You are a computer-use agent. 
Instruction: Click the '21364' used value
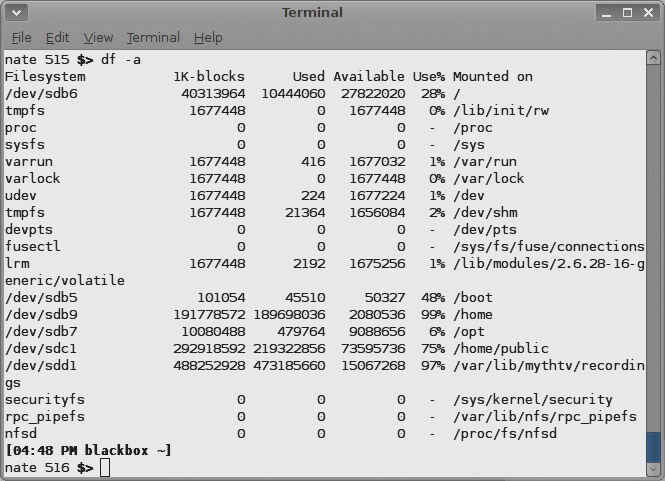[305, 213]
